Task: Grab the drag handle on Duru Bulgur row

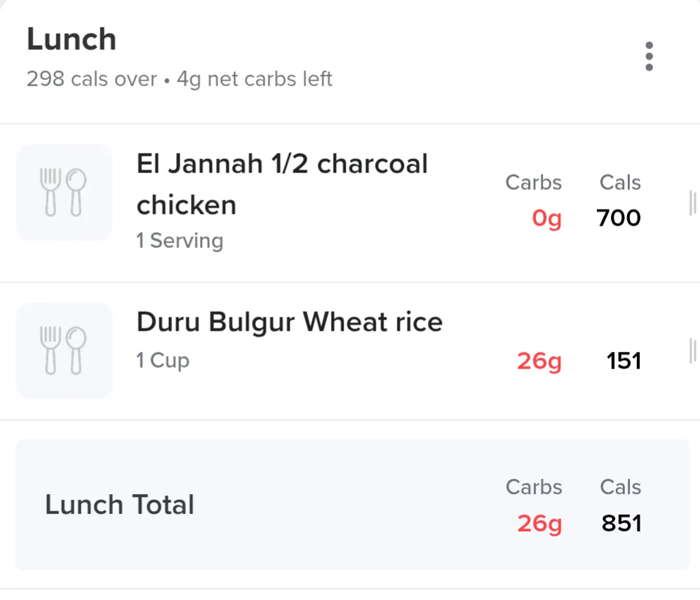Action: pyautogui.click(x=692, y=350)
